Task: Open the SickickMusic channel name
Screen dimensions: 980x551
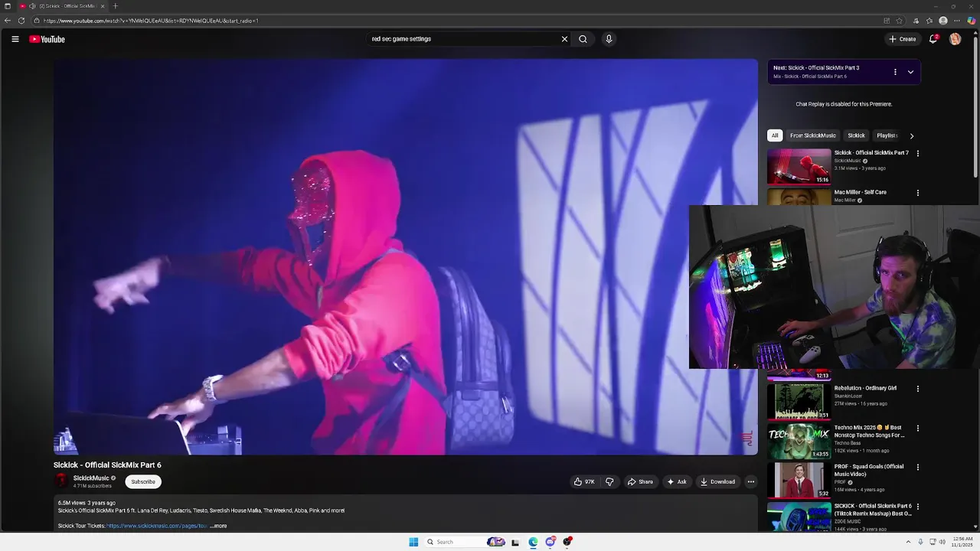Action: 91,478
